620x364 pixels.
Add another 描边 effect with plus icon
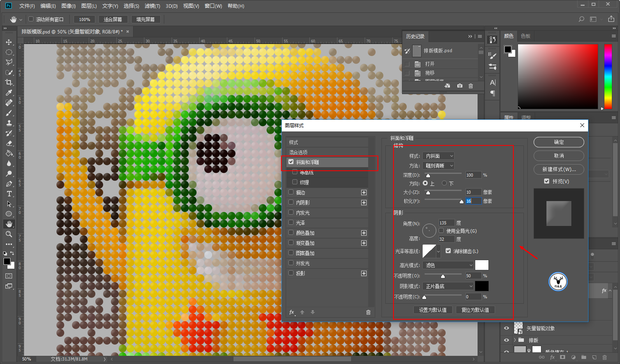pyautogui.click(x=364, y=192)
